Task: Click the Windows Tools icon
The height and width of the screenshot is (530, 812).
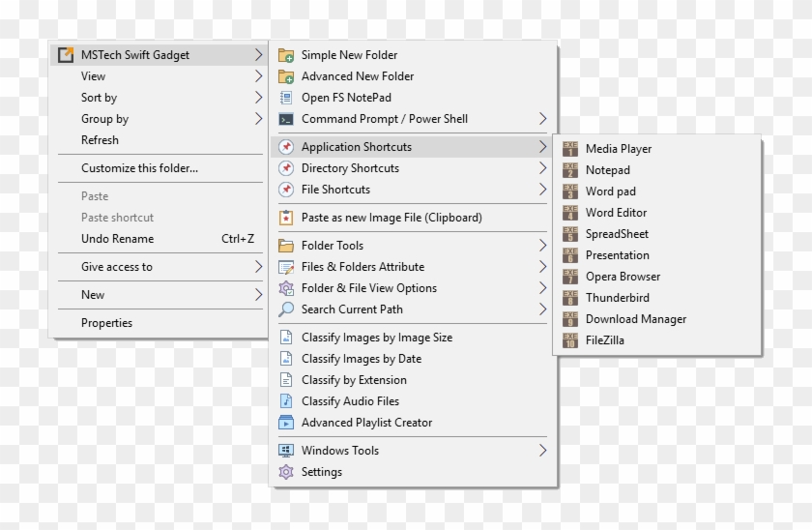Action: coord(286,451)
